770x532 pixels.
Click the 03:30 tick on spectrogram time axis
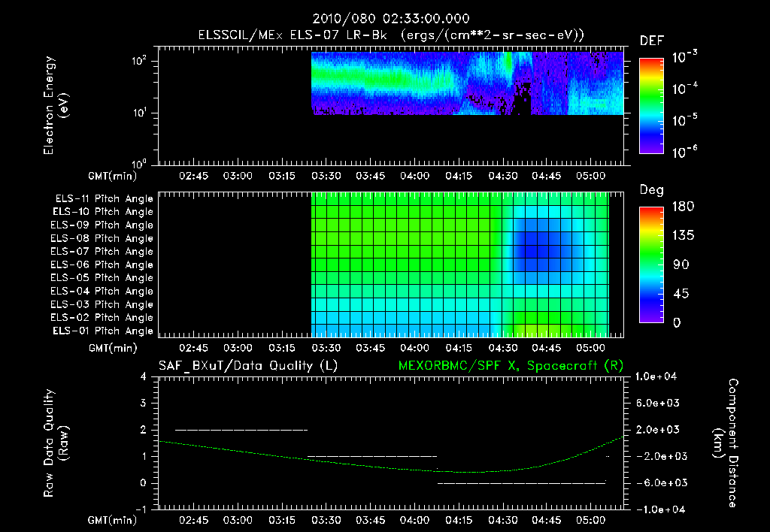point(326,176)
